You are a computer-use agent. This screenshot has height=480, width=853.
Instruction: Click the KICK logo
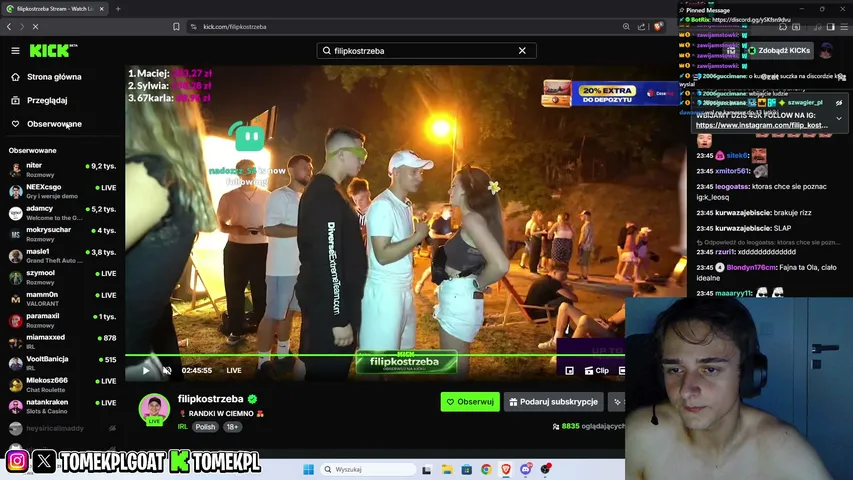tap(53, 51)
